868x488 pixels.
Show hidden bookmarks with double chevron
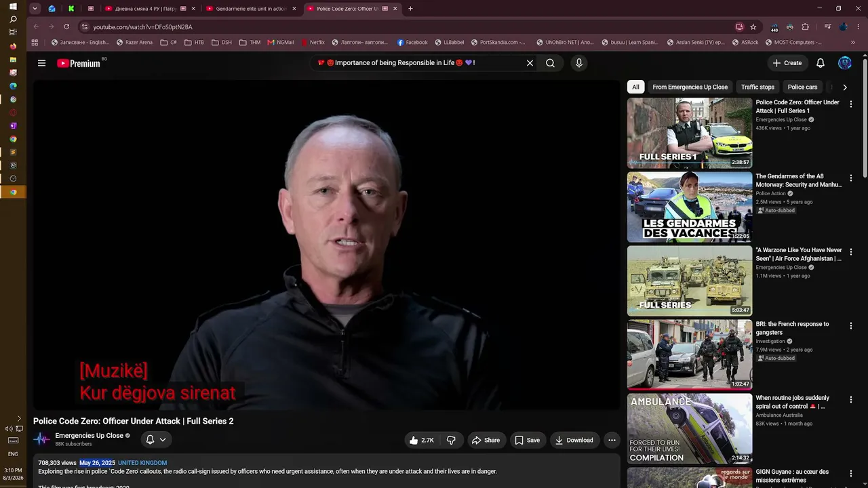pyautogui.click(x=853, y=42)
